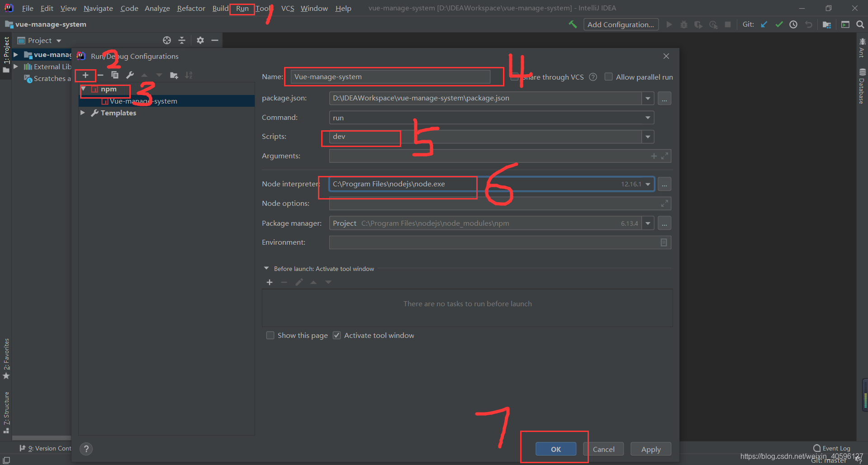Viewport: 868px width, 465px height.
Task: Click Share through VCS help icon
Action: (593, 77)
